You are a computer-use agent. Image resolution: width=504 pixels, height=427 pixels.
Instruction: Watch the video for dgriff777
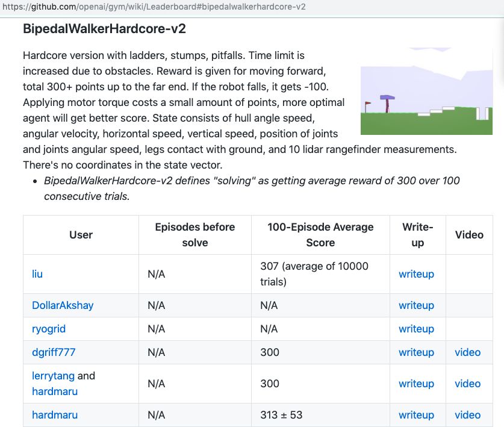pos(467,352)
